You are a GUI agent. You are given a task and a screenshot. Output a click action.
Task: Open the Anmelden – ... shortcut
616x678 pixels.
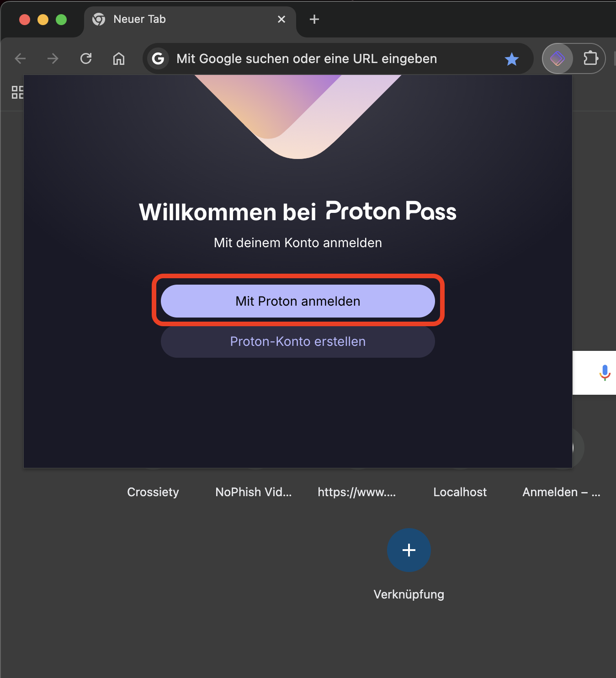click(x=562, y=492)
